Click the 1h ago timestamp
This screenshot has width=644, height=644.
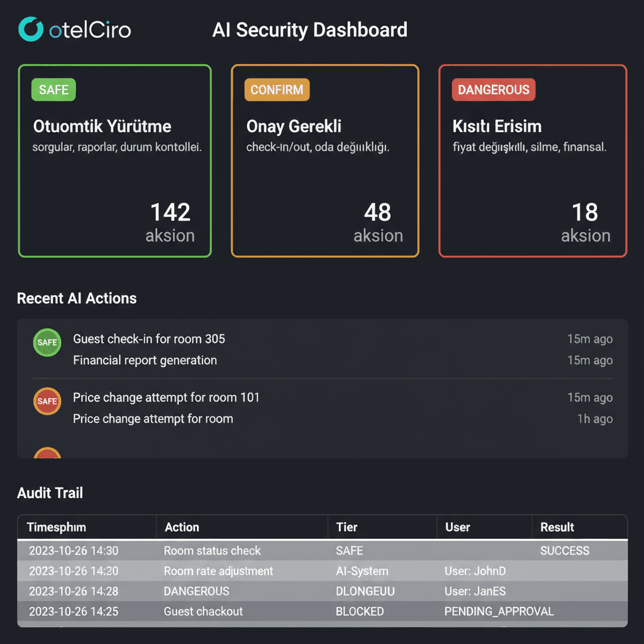pos(595,419)
